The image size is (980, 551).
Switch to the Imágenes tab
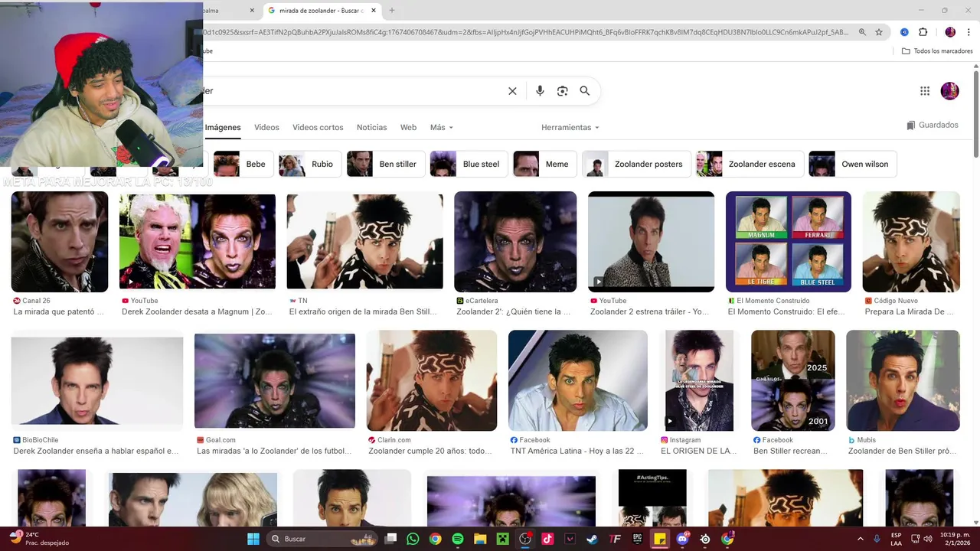[x=223, y=127]
